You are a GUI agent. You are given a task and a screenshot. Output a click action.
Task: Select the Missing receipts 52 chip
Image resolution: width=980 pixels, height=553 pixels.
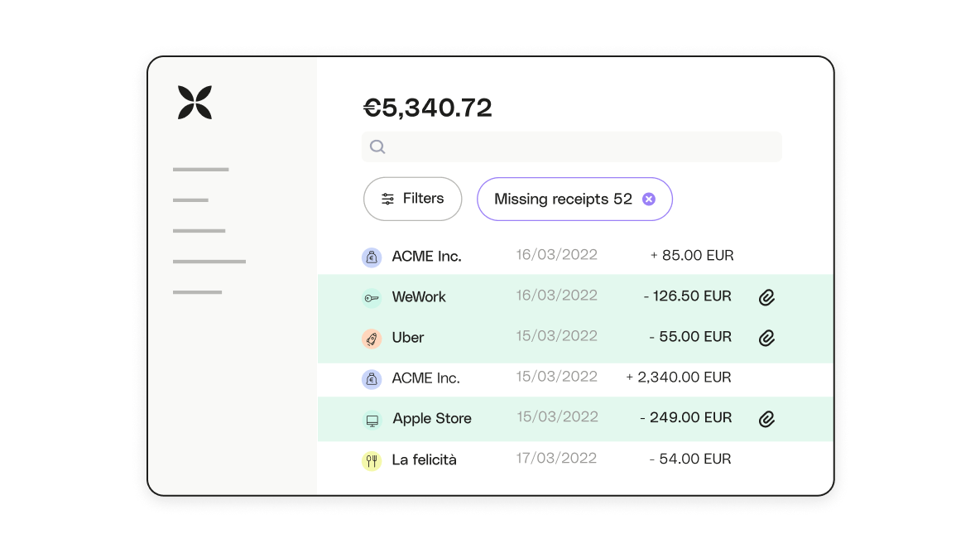click(563, 199)
